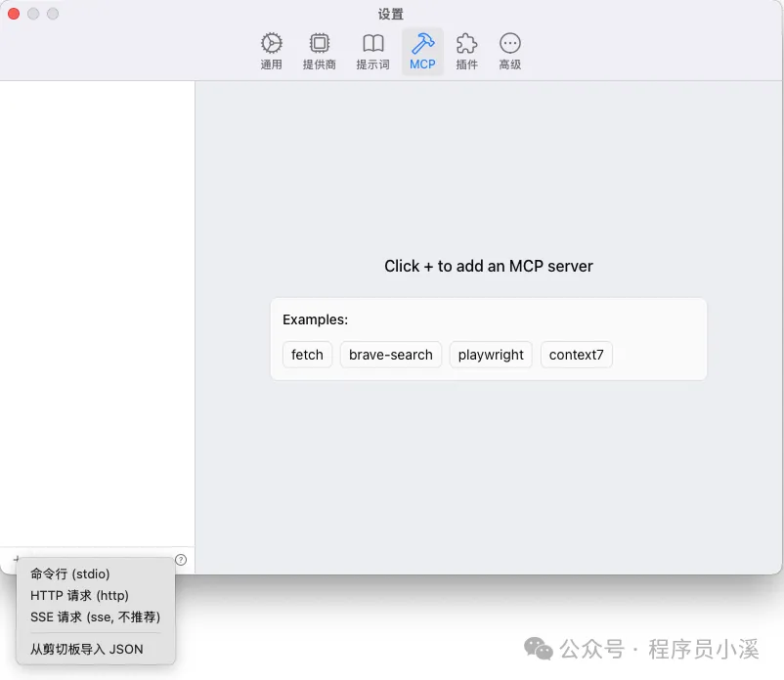Click the + icon to add a server
The image size is (784, 680).
coord(16,558)
